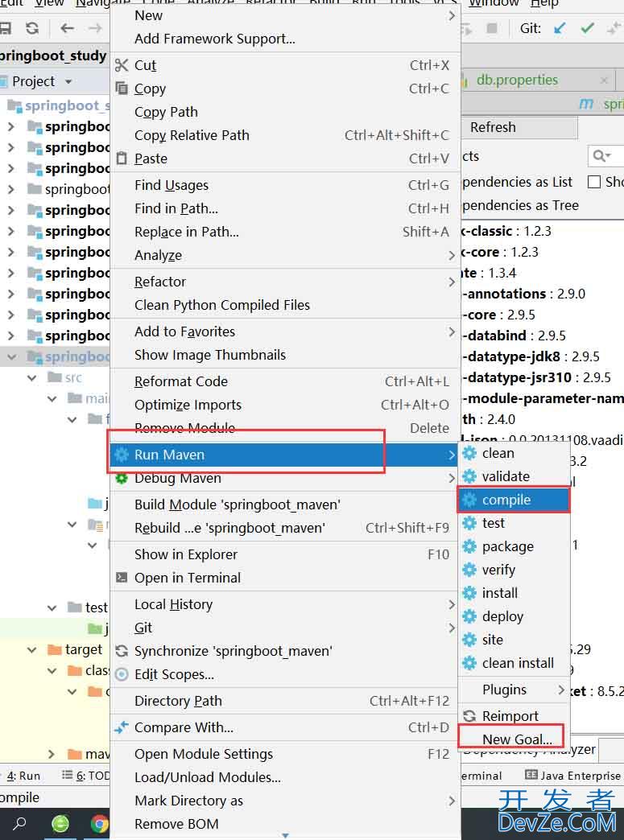This screenshot has width=624, height=840.
Task: Click the Synchronize refresh icon
Action: [x=122, y=651]
